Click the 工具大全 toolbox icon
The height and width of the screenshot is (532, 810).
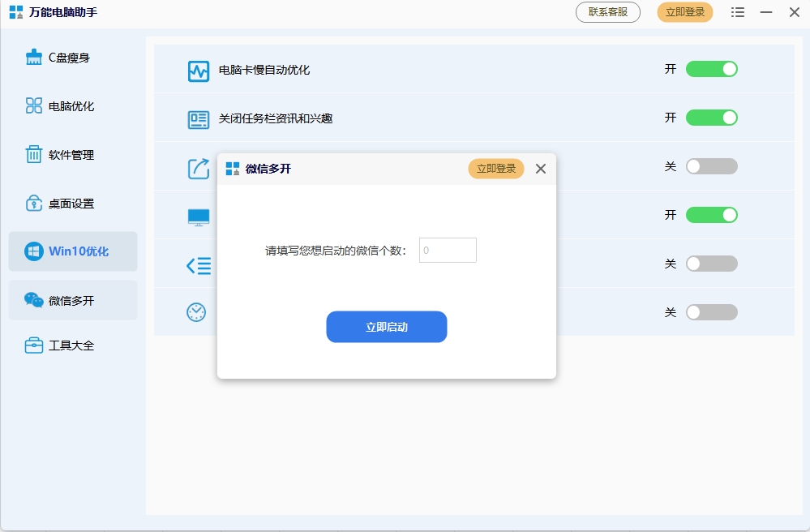click(x=33, y=345)
